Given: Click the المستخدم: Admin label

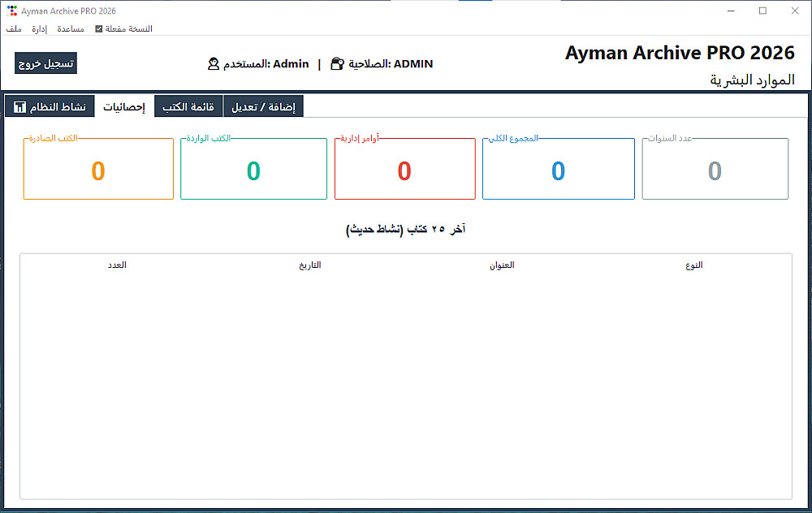Looking at the screenshot, I should [x=266, y=63].
